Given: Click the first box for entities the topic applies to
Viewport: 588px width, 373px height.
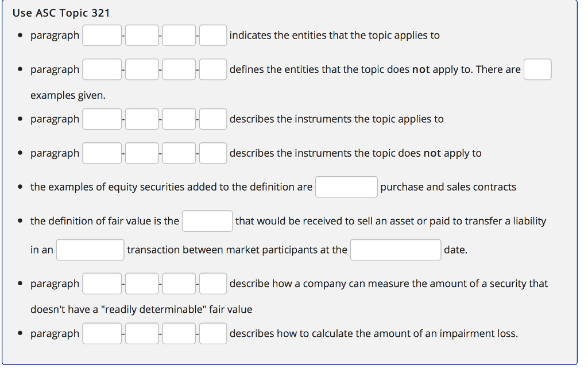Looking at the screenshot, I should coord(102,35).
